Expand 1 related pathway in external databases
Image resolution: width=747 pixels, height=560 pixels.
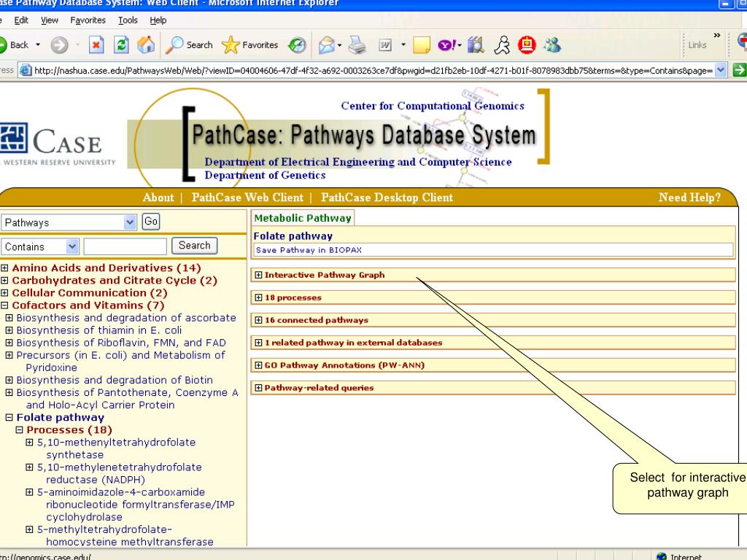pyautogui.click(x=258, y=343)
